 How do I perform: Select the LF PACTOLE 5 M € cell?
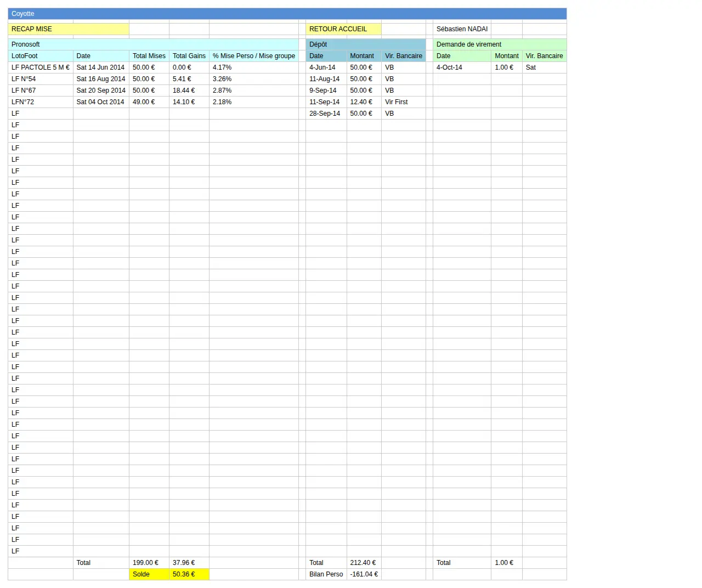pos(41,67)
